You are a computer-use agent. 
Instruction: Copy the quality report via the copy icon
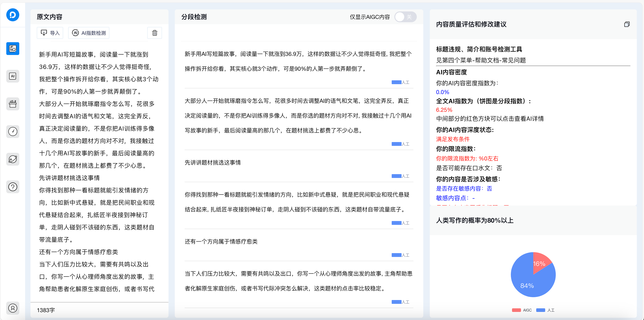point(627,24)
